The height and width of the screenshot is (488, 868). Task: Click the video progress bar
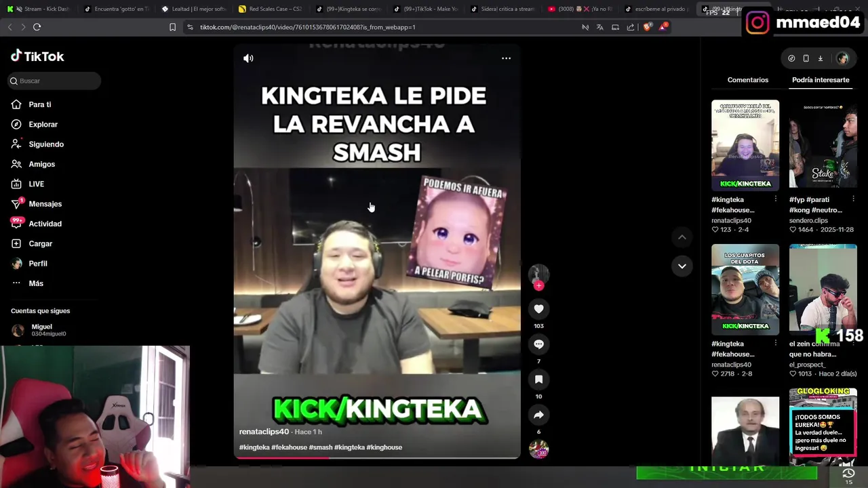[377, 457]
